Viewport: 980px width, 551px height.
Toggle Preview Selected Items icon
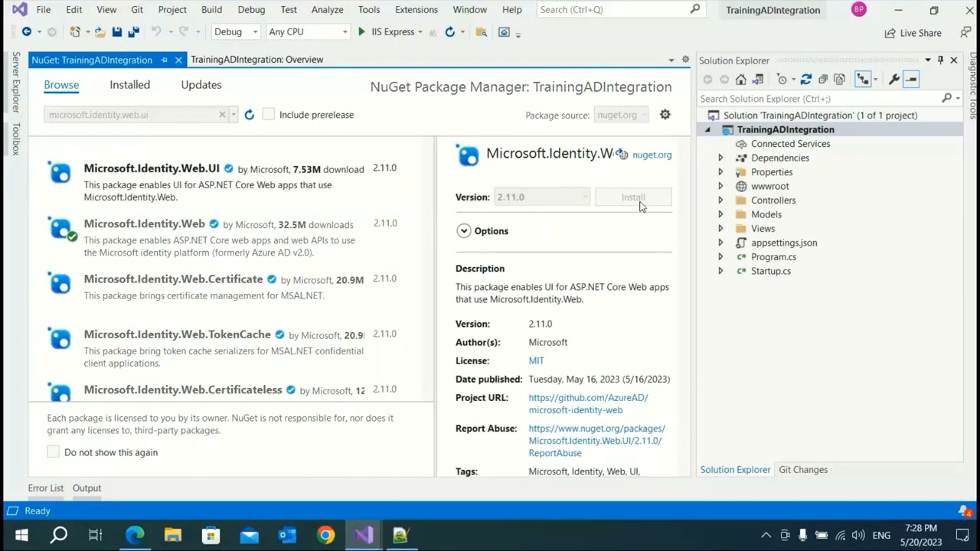(910, 80)
